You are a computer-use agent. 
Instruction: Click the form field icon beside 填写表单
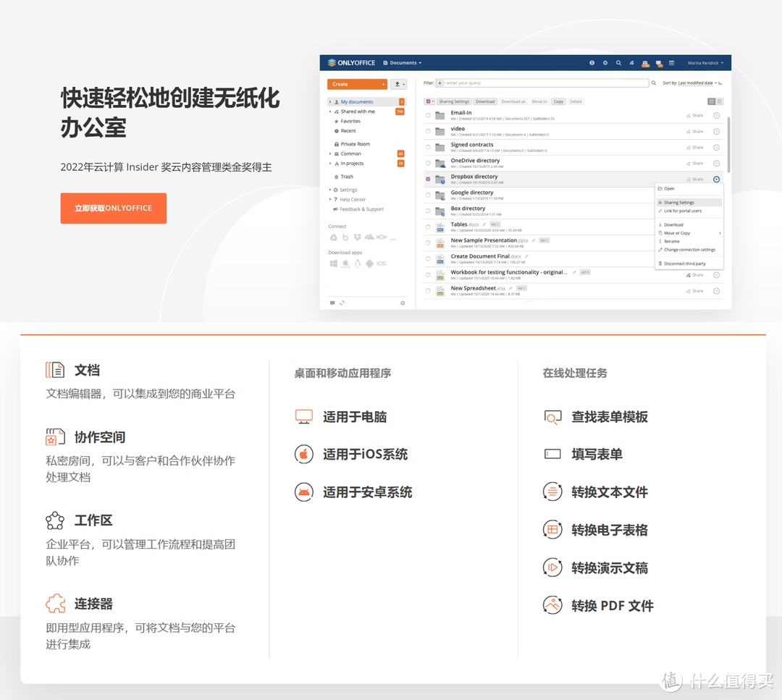click(552, 454)
